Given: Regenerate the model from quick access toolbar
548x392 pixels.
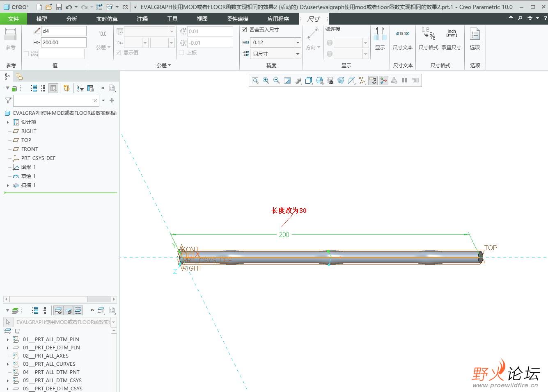Looking at the screenshot, I should (99, 7).
